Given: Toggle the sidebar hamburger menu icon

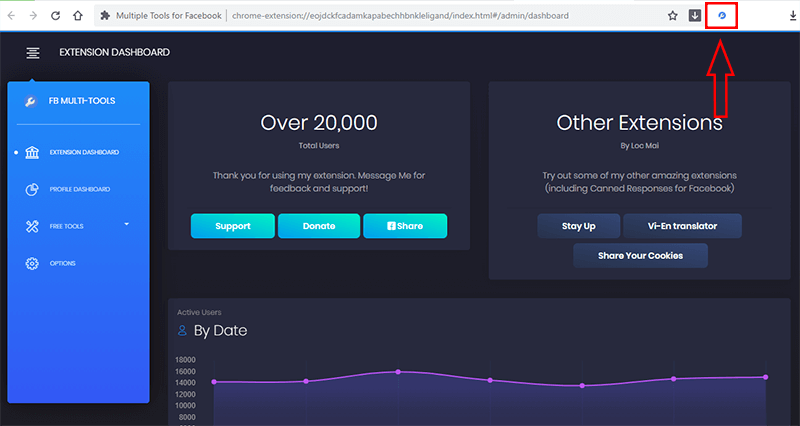Looking at the screenshot, I should point(33,53).
